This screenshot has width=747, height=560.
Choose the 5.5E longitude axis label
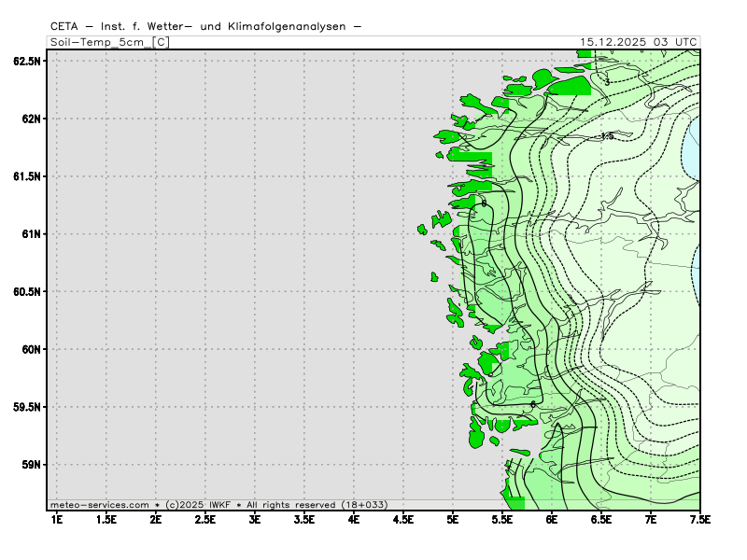tap(502, 519)
